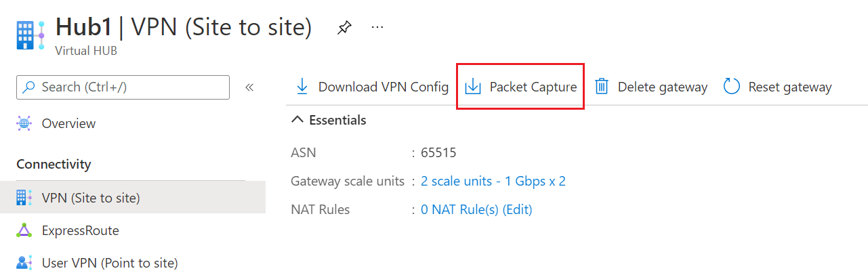Click the Packet Capture download icon

coord(473,87)
